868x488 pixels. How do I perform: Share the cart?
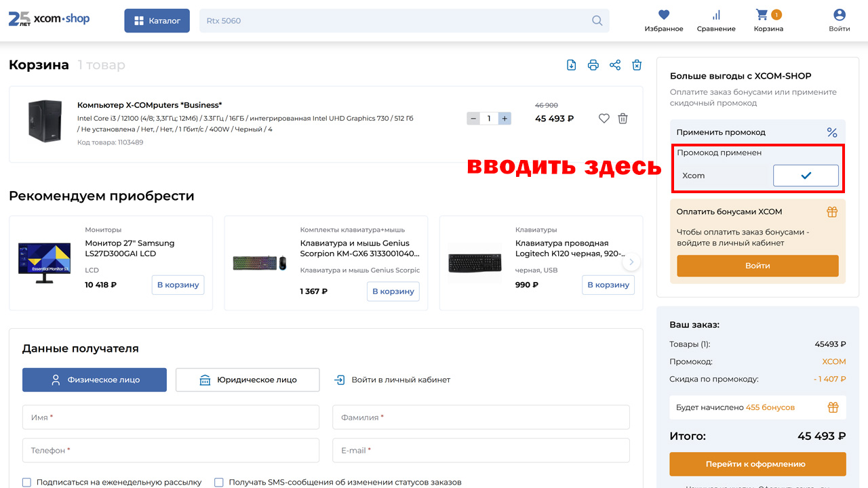[x=615, y=65]
